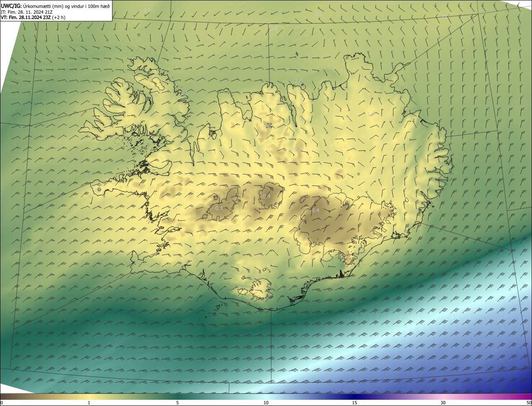Click the '30' tick label on the legend
This screenshot has width=532, height=406.
[443, 403]
